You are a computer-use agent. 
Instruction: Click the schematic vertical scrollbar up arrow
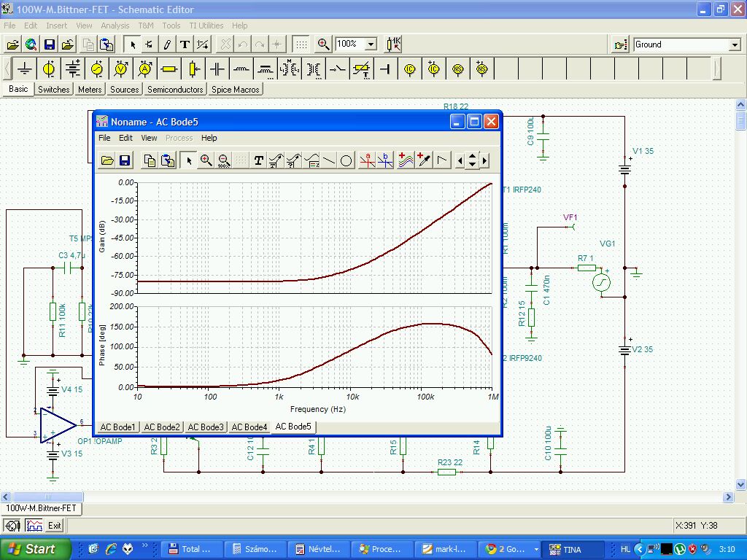click(x=740, y=105)
